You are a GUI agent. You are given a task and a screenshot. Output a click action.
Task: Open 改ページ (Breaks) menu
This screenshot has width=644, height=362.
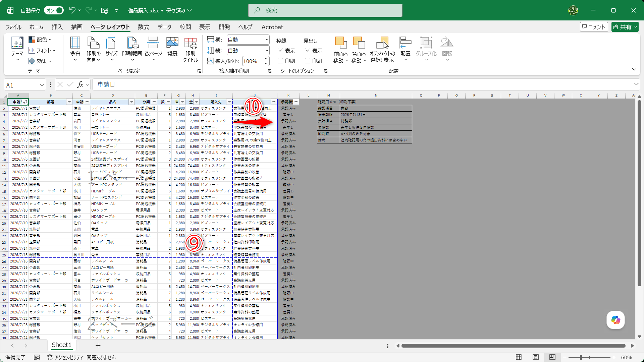pos(153,49)
